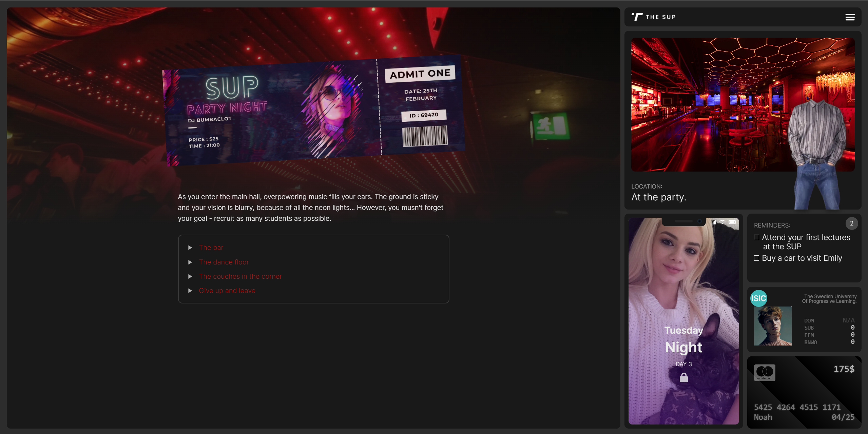
Task: Choose The dance floor option
Action: 224,262
